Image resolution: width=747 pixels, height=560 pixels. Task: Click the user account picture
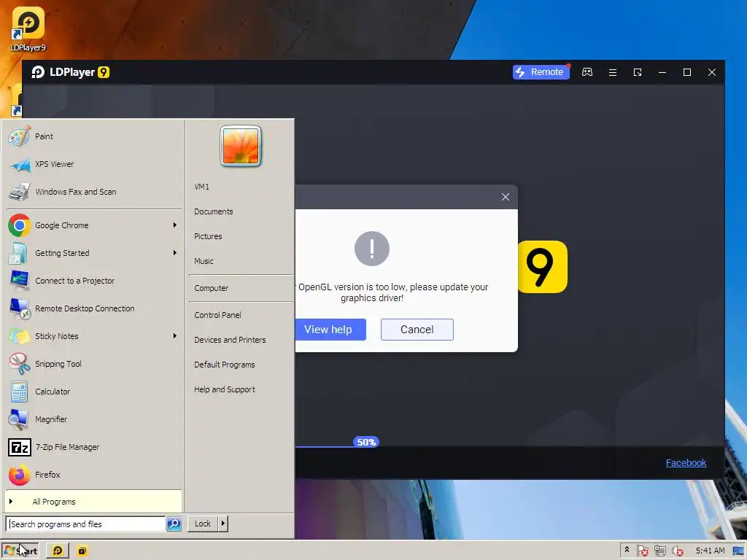point(241,146)
